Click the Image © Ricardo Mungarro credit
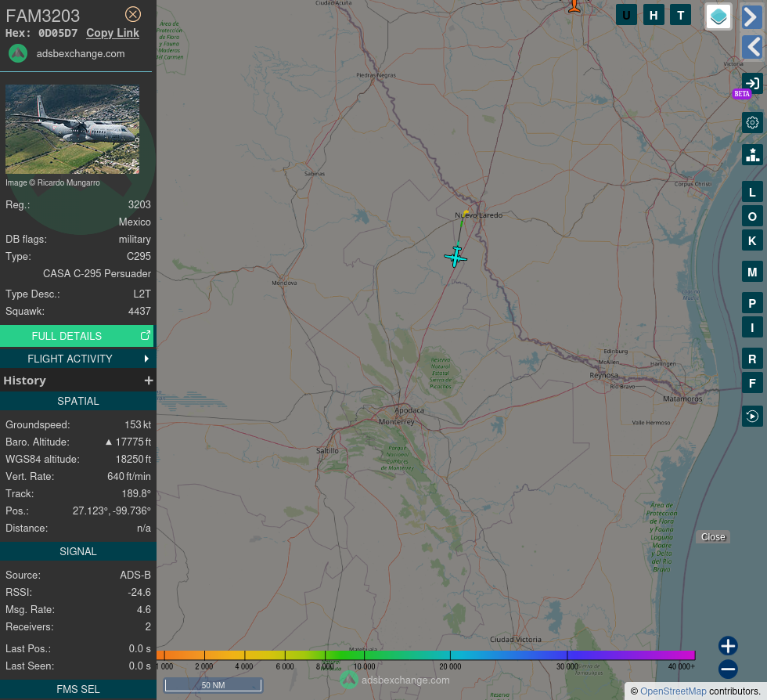Viewport: 767px width, 700px height. tap(52, 182)
